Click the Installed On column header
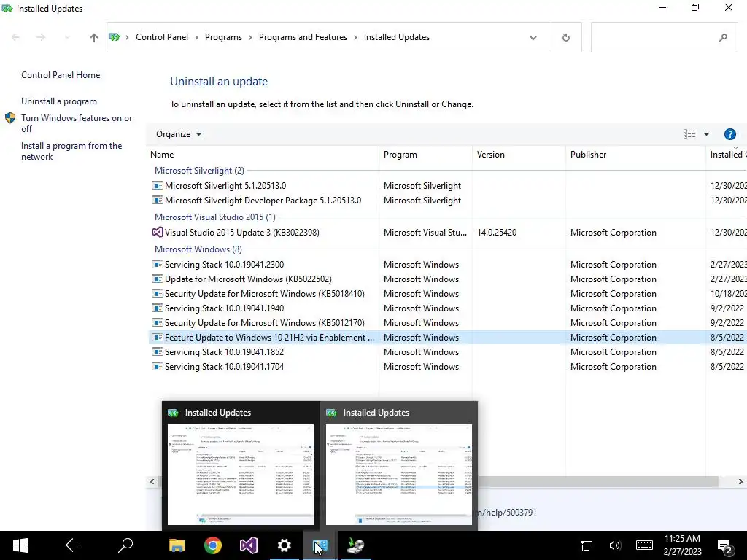747x560 pixels. click(727, 155)
